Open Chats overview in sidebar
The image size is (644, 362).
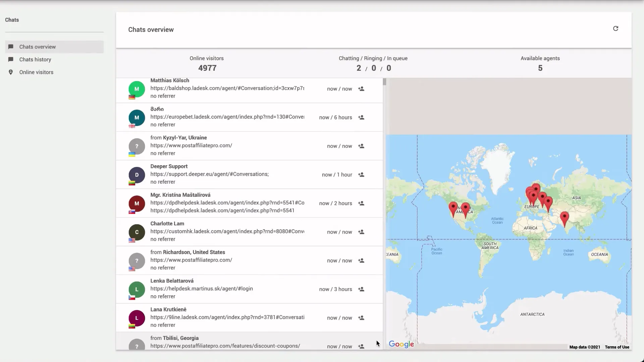click(x=54, y=47)
